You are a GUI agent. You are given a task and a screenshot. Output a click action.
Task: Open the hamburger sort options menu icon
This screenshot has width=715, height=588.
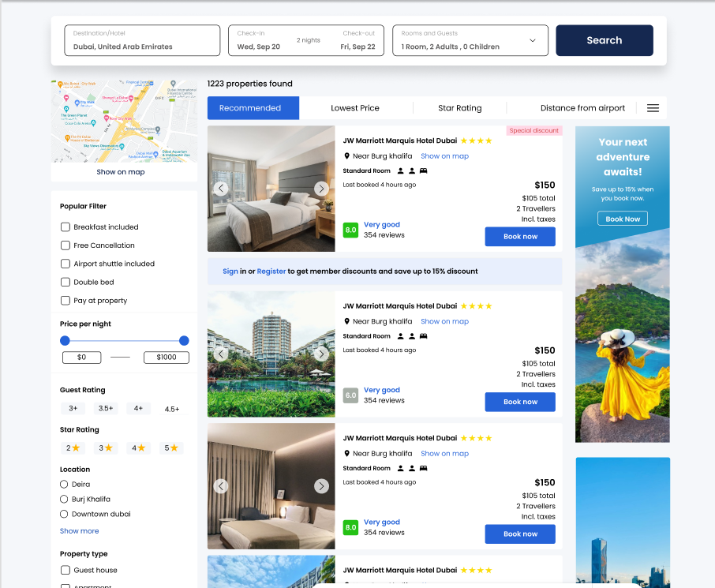653,108
